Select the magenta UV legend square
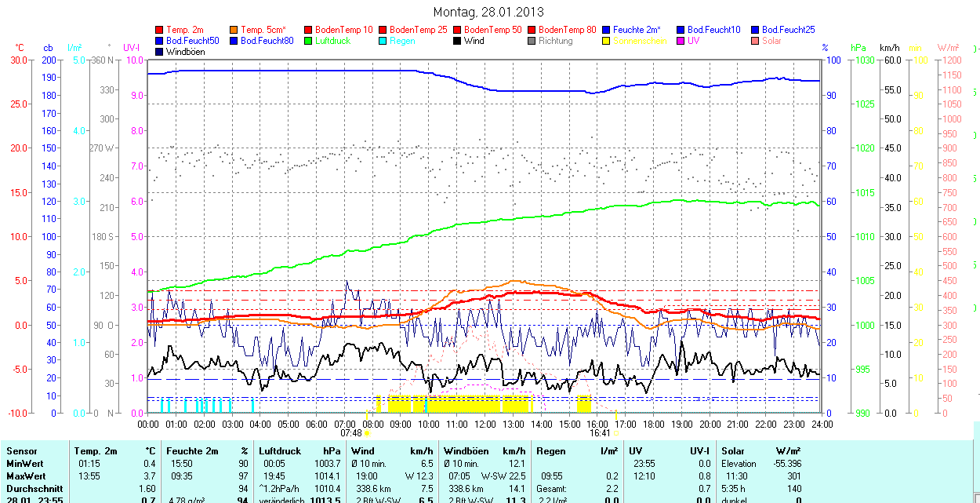 pos(681,41)
